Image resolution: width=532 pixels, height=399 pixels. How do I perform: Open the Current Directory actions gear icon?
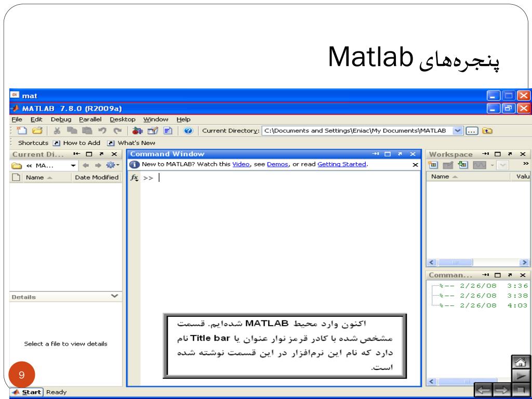point(112,165)
